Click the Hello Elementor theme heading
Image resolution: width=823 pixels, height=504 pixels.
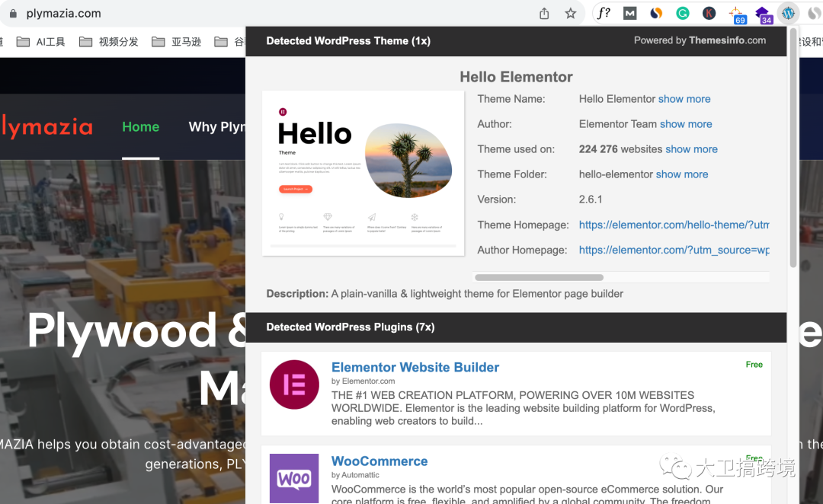coord(516,77)
